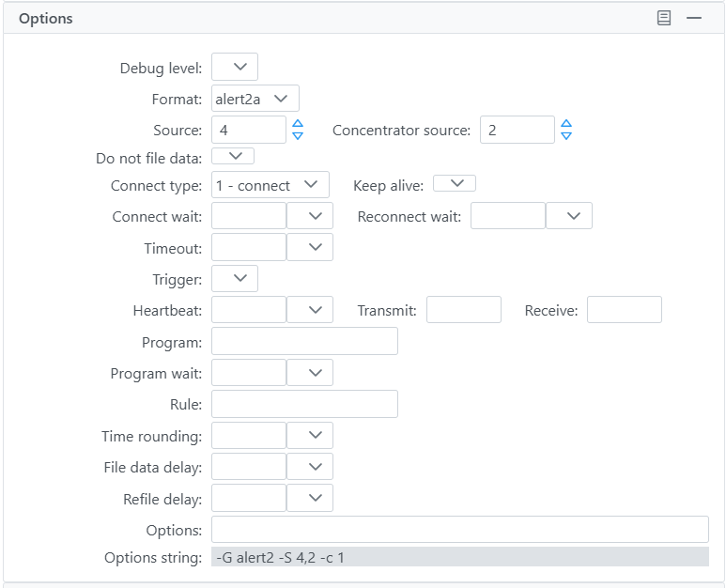Open the Reconnect wait units dropdown

[569, 216]
